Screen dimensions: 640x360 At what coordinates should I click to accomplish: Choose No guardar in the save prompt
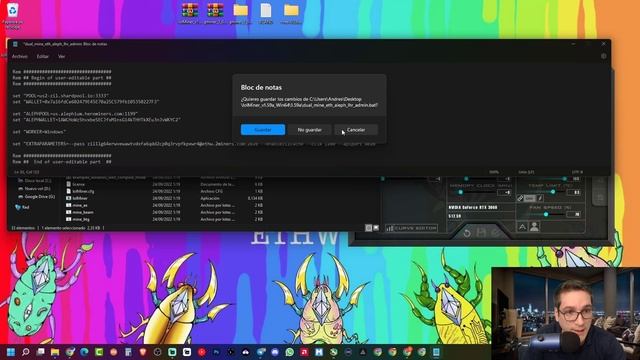pos(309,129)
